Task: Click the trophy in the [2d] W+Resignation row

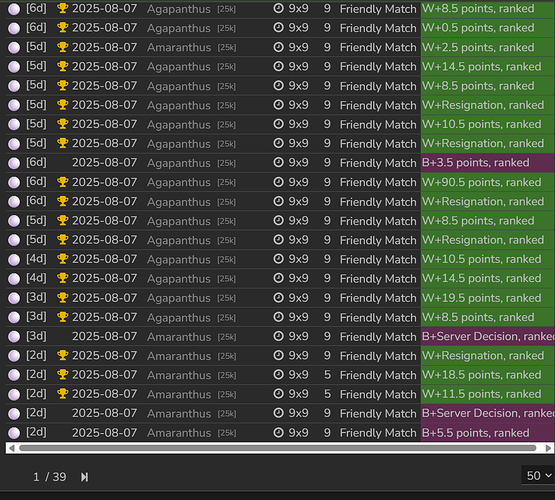Action: pos(63,355)
